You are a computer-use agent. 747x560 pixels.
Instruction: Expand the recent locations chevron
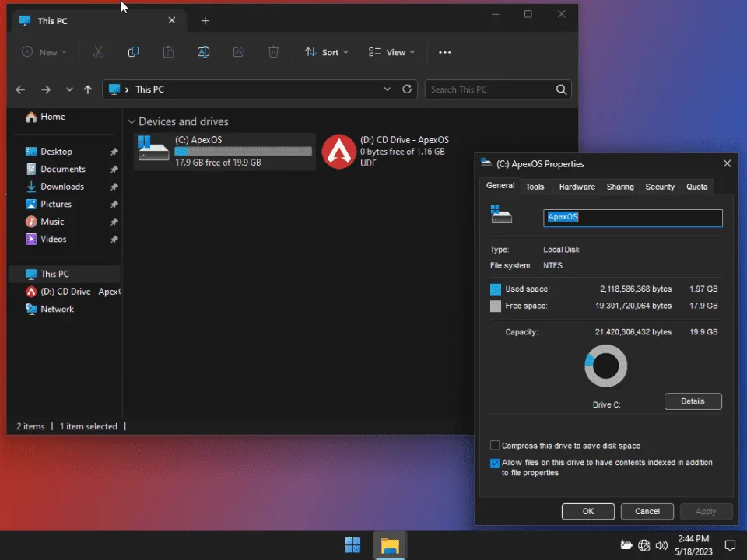tap(69, 89)
